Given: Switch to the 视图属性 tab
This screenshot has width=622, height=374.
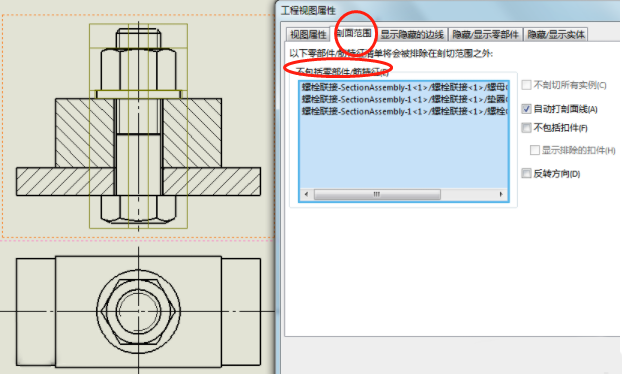Looking at the screenshot, I should click(x=308, y=35).
